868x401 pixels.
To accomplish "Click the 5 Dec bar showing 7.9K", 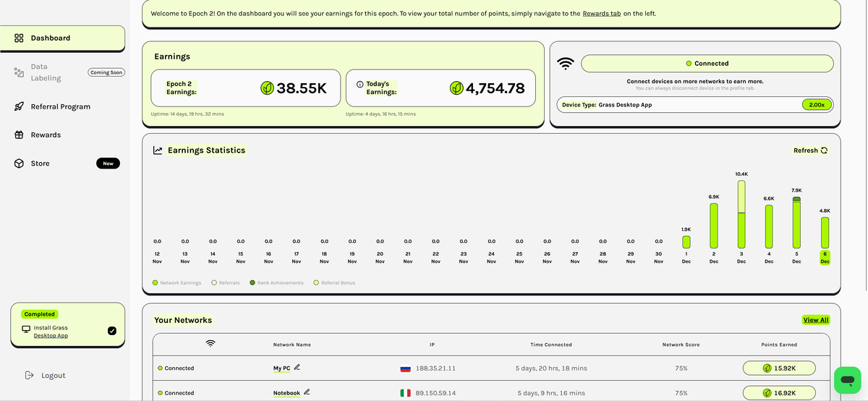I will coord(796,223).
